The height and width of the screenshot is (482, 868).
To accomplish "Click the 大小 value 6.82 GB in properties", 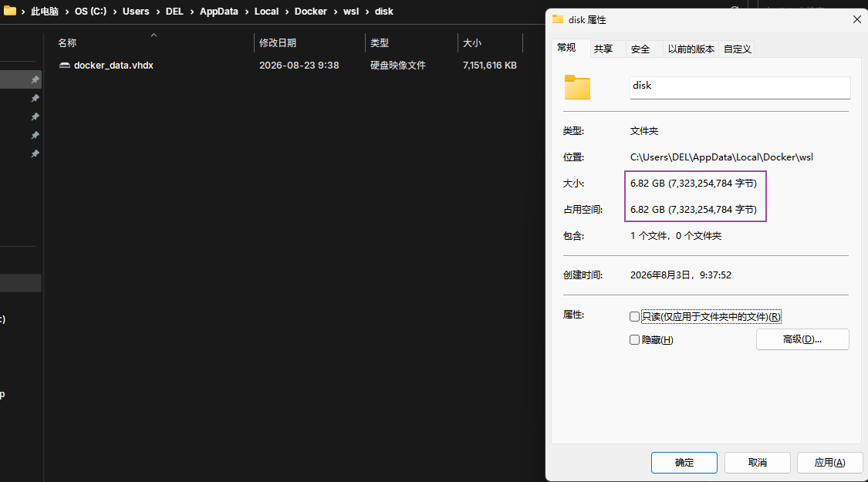I will coord(694,184).
